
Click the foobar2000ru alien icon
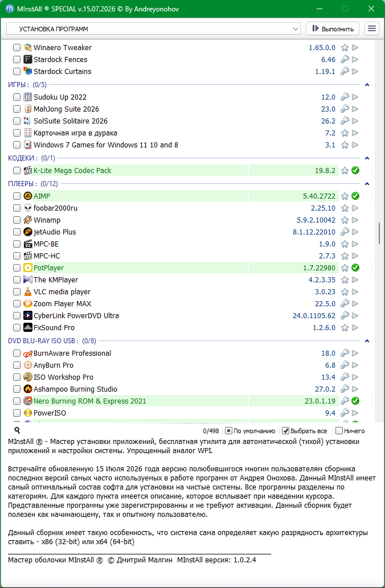28,208
